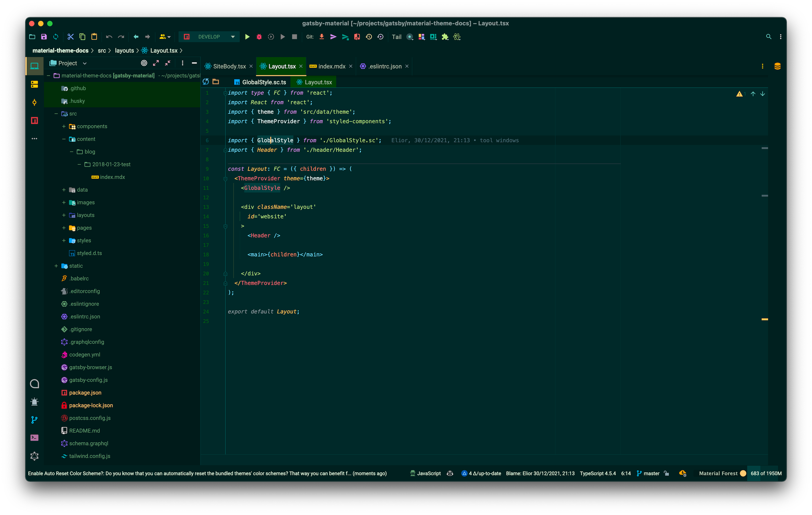
Task: Expand the components folder
Action: click(x=64, y=126)
